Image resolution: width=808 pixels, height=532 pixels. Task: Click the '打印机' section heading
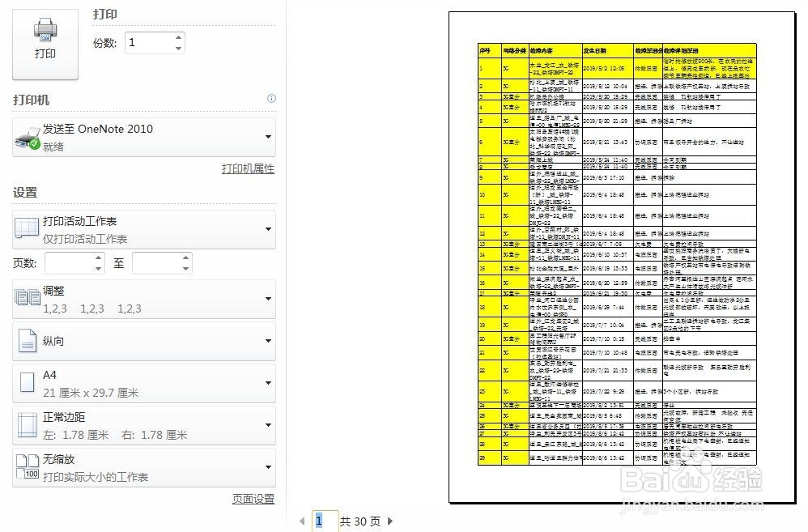(x=31, y=100)
